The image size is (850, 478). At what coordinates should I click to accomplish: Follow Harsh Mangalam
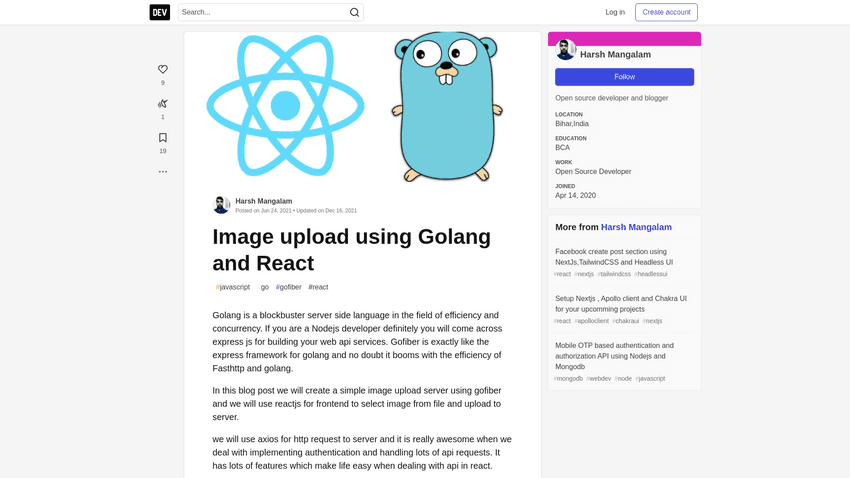tap(624, 77)
